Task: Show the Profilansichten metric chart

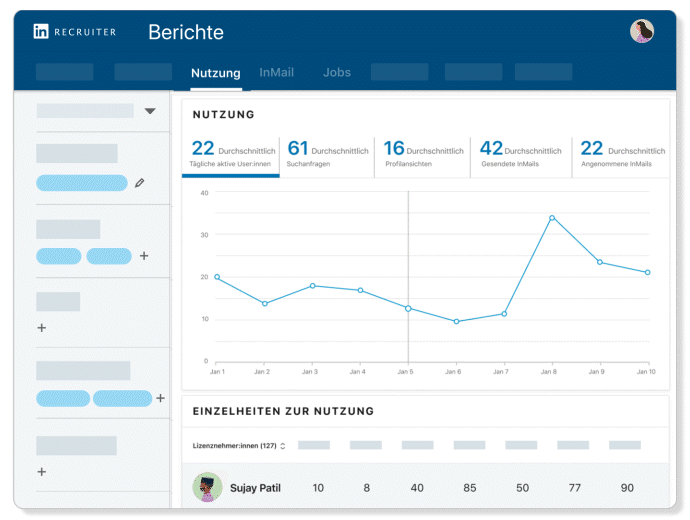Action: click(423, 155)
